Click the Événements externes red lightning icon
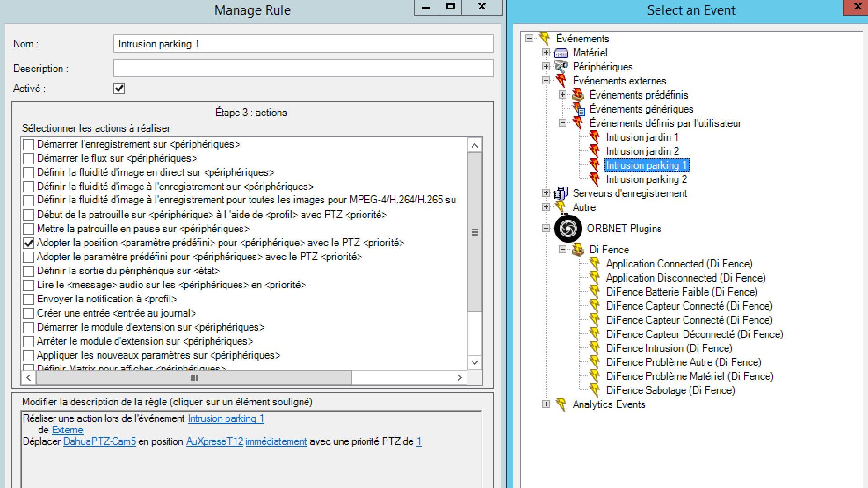 click(x=561, y=81)
